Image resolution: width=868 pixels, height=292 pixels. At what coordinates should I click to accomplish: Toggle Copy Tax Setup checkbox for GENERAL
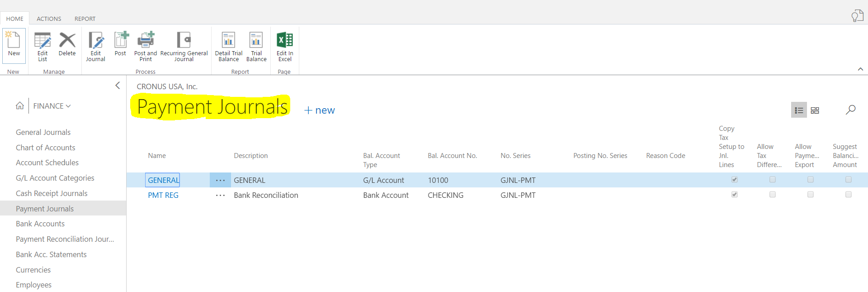pyautogui.click(x=735, y=180)
